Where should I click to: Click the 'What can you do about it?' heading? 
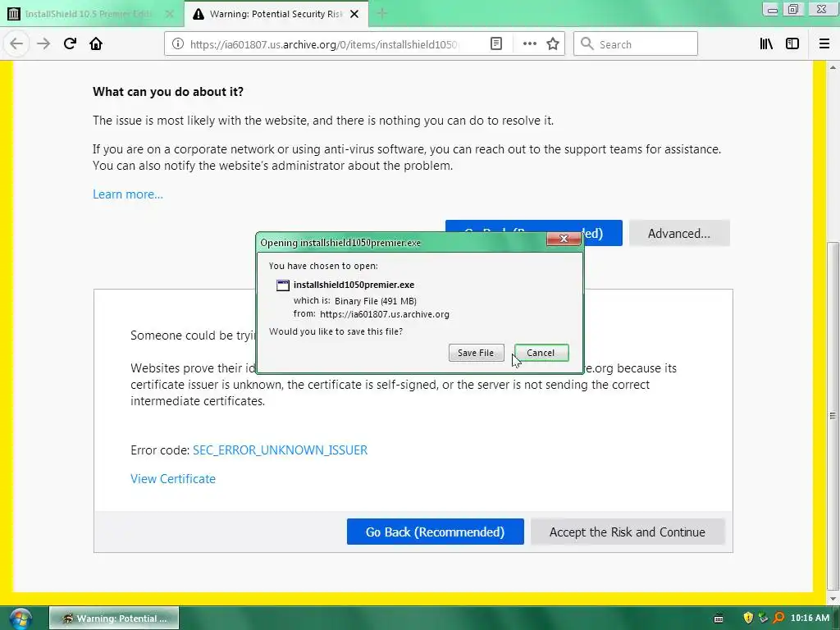pos(168,92)
